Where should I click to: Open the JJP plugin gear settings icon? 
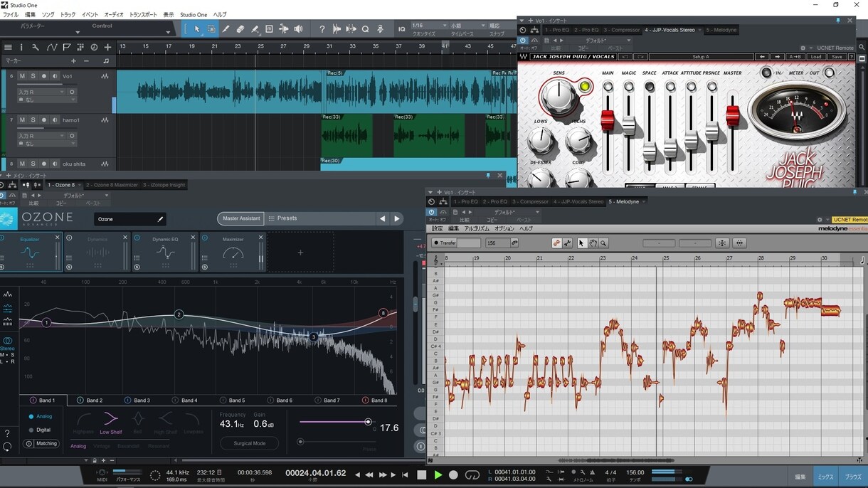(803, 48)
